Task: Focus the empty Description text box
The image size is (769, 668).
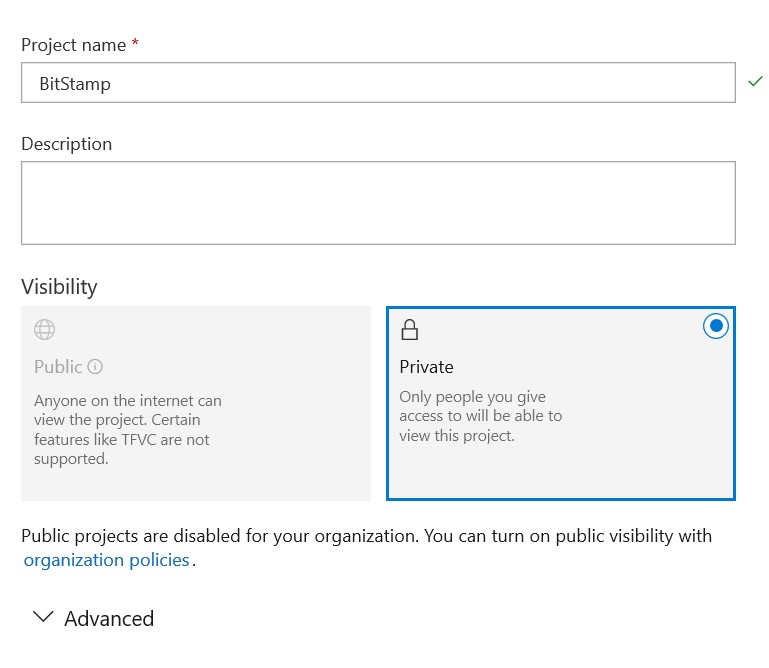Action: [x=378, y=203]
